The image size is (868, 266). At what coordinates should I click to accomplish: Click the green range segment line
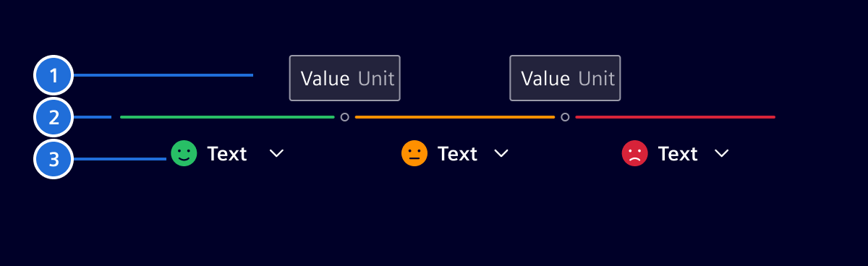click(x=227, y=117)
